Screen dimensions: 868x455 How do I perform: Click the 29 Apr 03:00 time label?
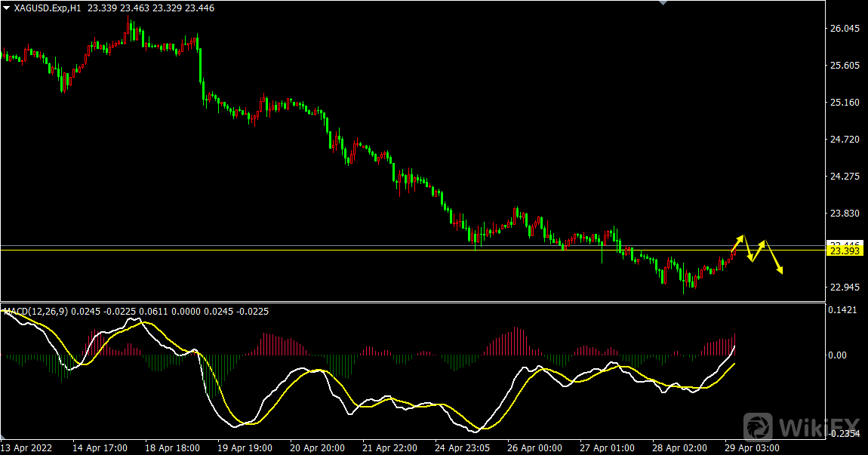(753, 447)
